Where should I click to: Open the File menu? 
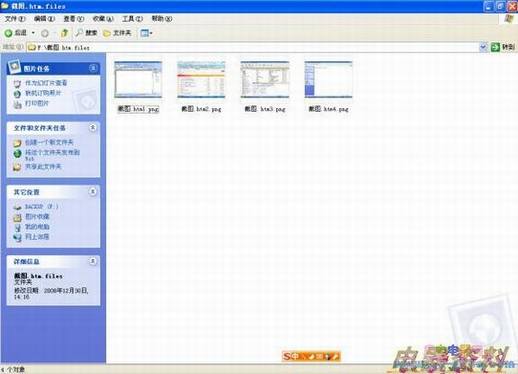coord(15,19)
